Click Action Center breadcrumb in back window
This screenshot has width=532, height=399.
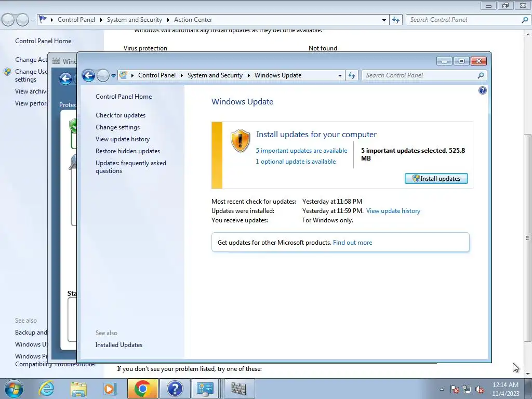(193, 20)
